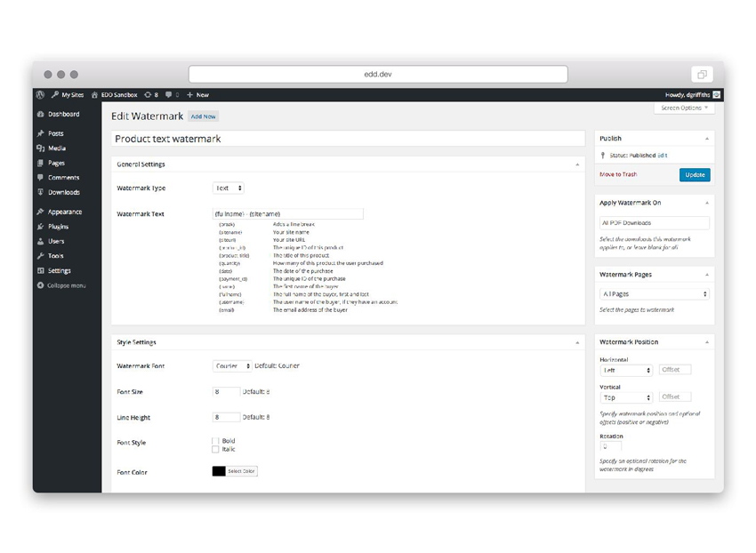Screen dimensions: 756x553
Task: Click the Tools wrench icon
Action: coord(42,256)
